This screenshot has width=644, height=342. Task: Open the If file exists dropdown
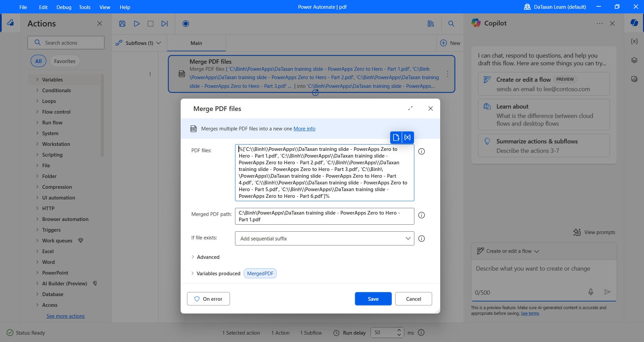click(324, 238)
